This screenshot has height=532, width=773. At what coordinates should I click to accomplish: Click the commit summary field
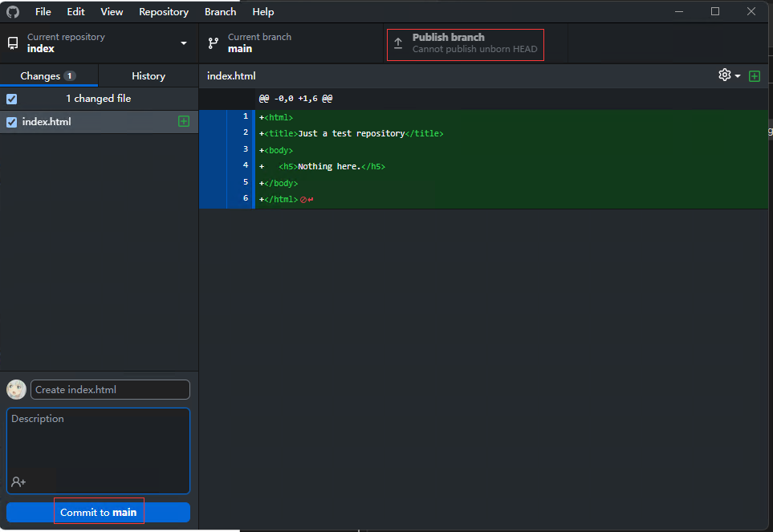click(x=111, y=390)
